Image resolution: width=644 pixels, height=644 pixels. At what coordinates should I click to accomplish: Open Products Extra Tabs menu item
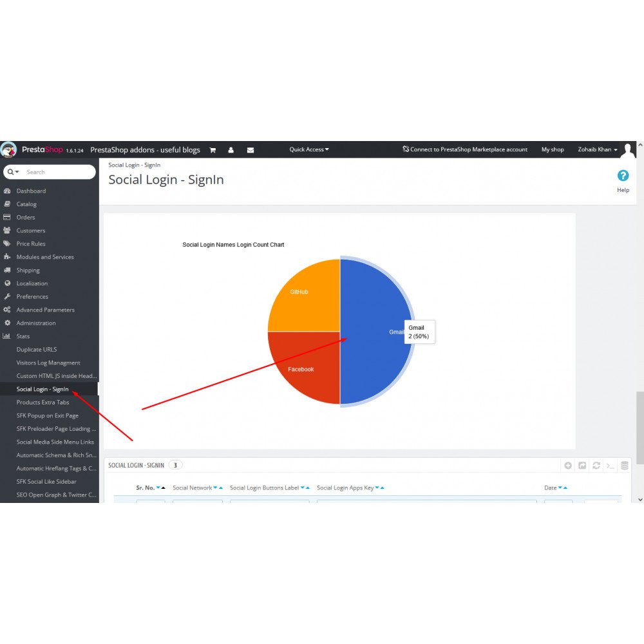click(x=43, y=402)
